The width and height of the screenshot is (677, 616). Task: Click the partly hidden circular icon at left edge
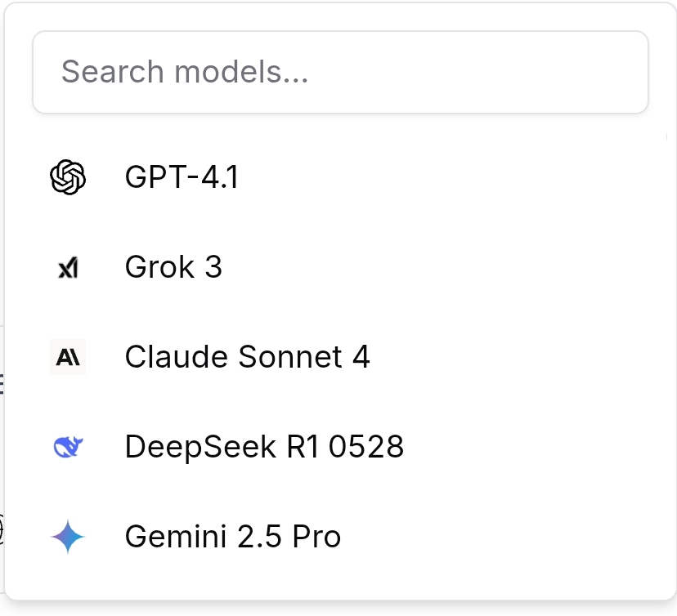click(x=2, y=529)
